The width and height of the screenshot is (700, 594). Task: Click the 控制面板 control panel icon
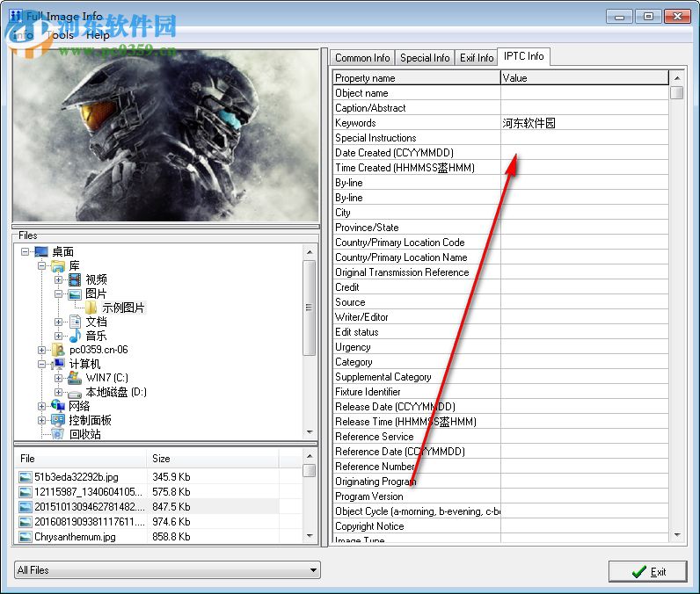(58, 420)
